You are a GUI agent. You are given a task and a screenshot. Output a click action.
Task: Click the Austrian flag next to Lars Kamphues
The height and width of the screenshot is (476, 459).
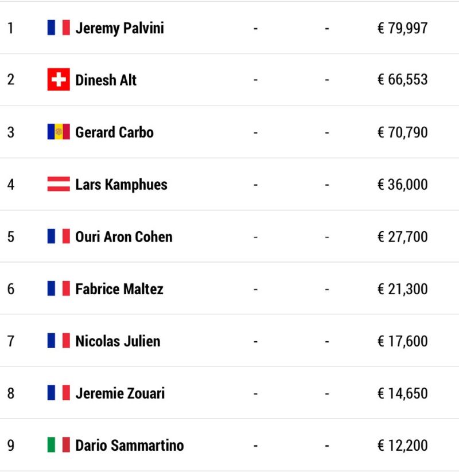pos(59,184)
